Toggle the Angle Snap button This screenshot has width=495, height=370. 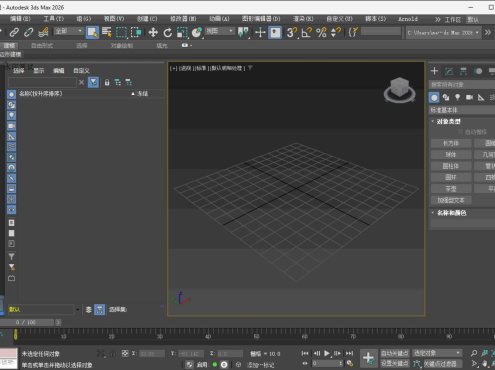[306, 32]
